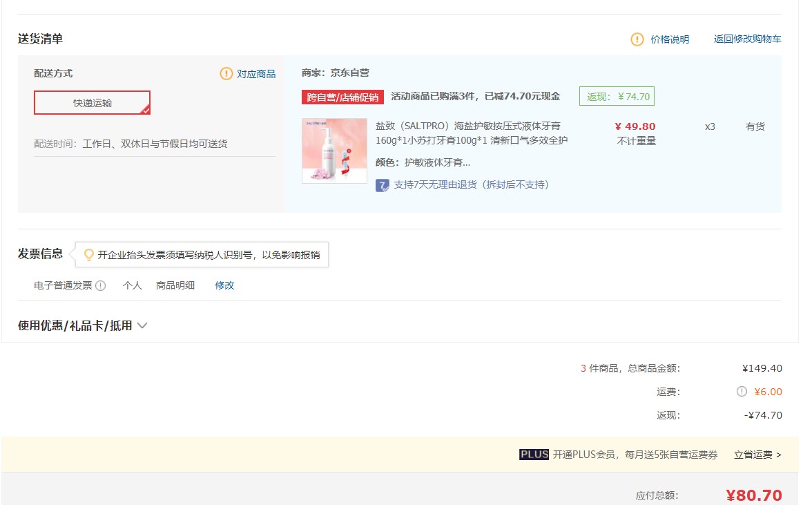Click the 颜色: 护敏液体牙膏 variant text
Viewport: 812px width, 505px height.
pos(423,162)
